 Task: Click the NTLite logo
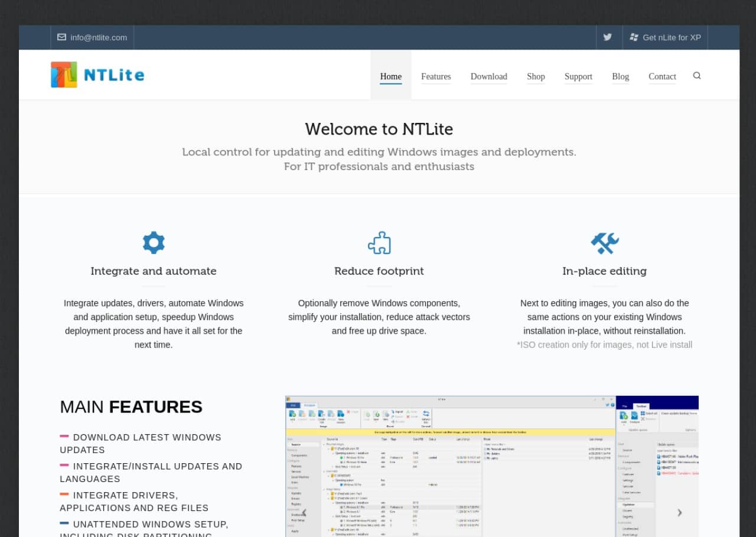97,74
